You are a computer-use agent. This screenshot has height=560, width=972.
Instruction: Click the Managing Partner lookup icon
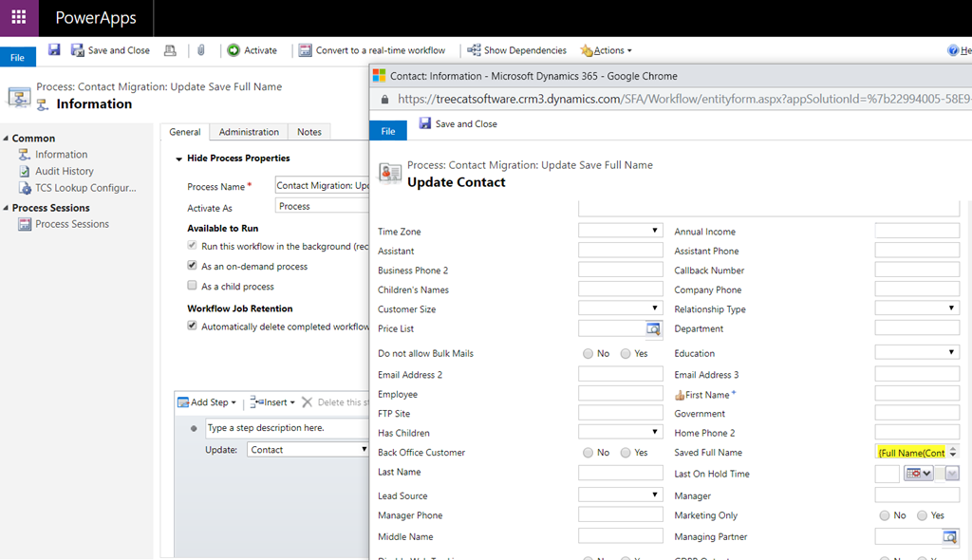(x=950, y=537)
